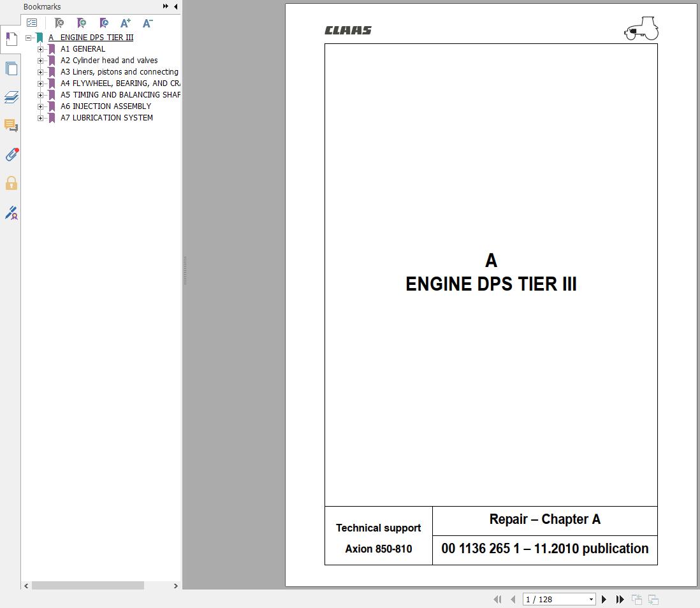Open the bookmarks options menu icon
Screen dimensions: 700x608
[x=32, y=23]
